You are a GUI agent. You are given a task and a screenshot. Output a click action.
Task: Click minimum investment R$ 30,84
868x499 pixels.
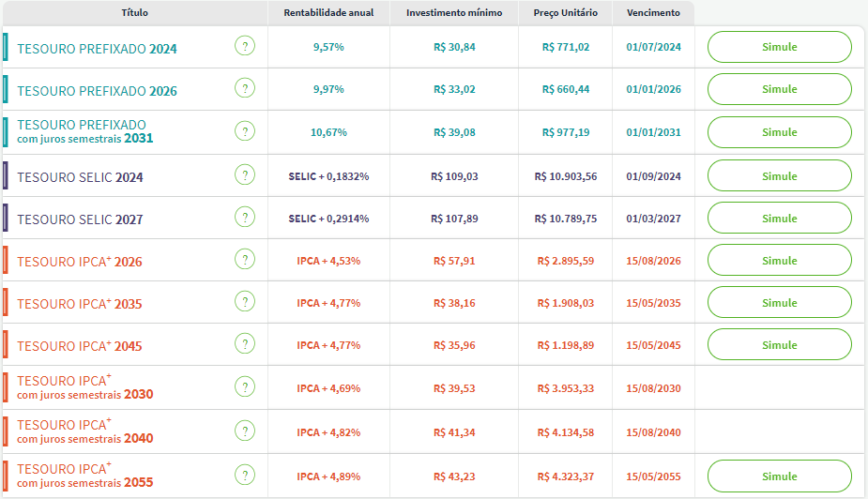pos(454,47)
